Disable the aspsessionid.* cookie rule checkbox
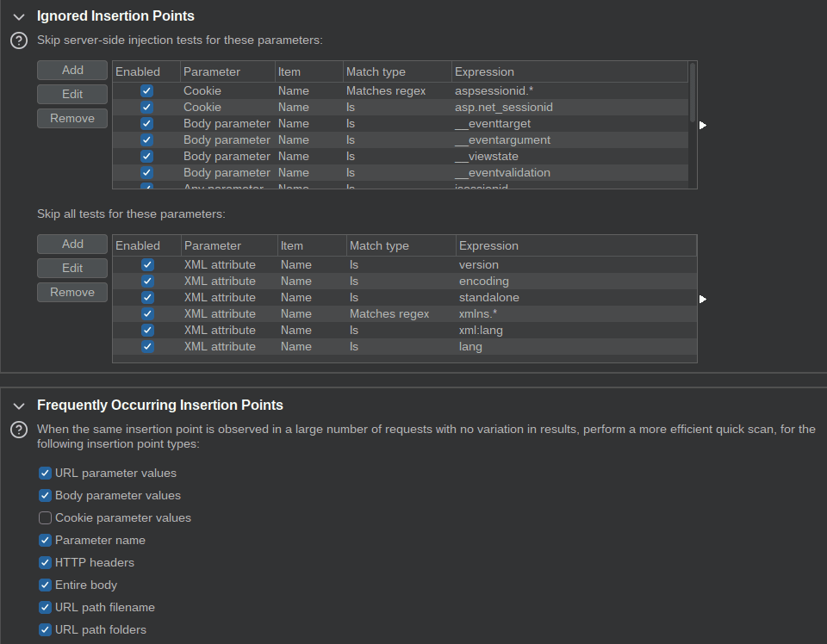The image size is (827, 644). point(146,90)
